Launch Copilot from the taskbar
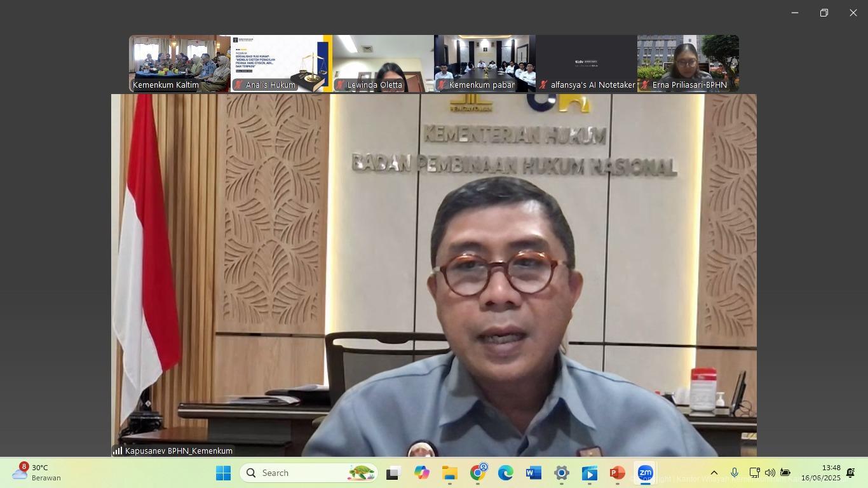868x488 pixels. tap(422, 473)
